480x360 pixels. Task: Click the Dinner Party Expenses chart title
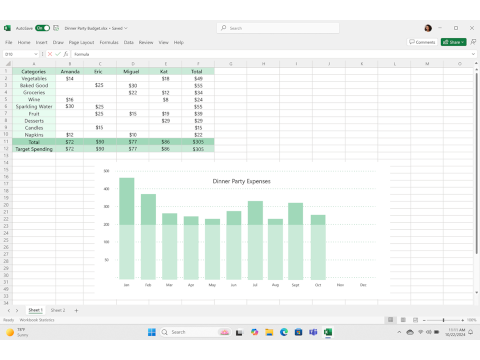click(242, 181)
